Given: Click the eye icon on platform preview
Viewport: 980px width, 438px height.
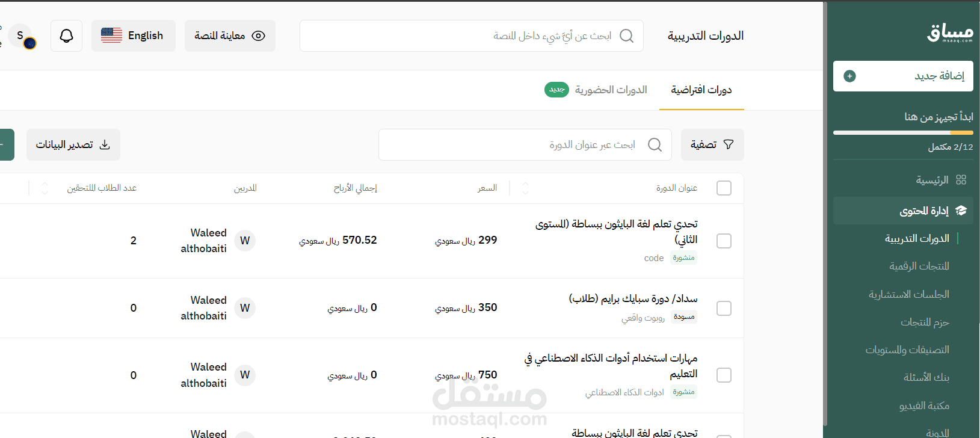Looking at the screenshot, I should click(258, 35).
